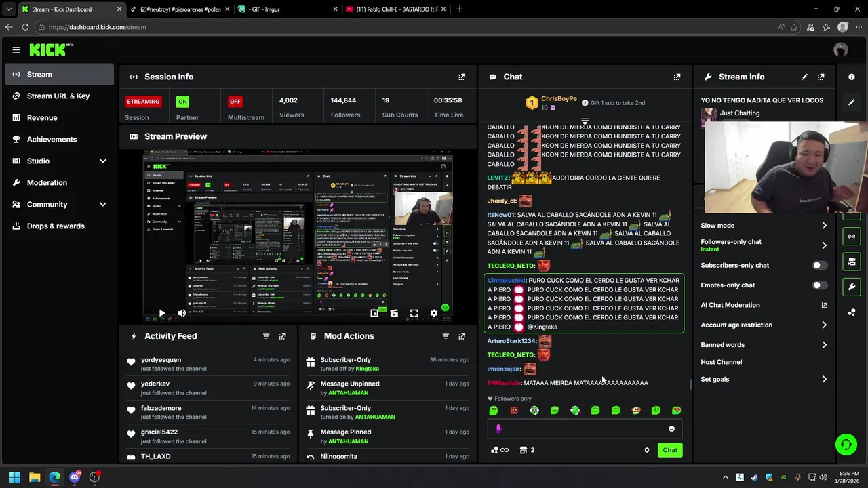This screenshot has height=488, width=868.
Task: Open Kingteka link in Mod Actions
Action: tap(368, 369)
